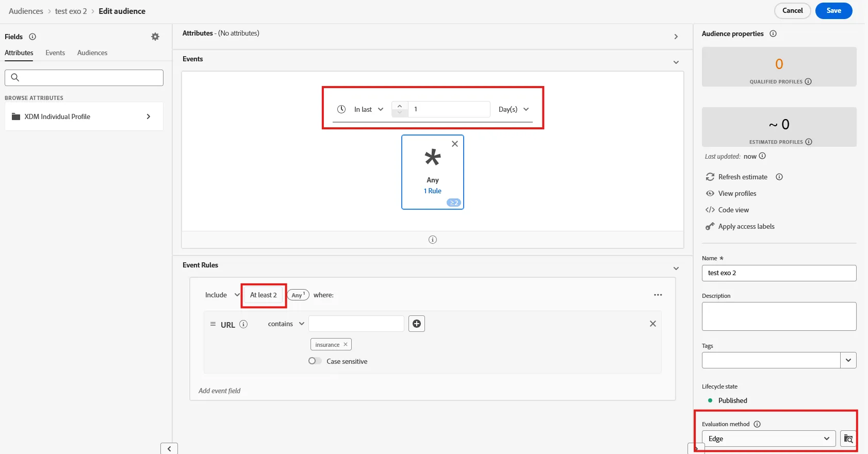Open Code view
This screenshot has width=868, height=454.
click(x=733, y=210)
